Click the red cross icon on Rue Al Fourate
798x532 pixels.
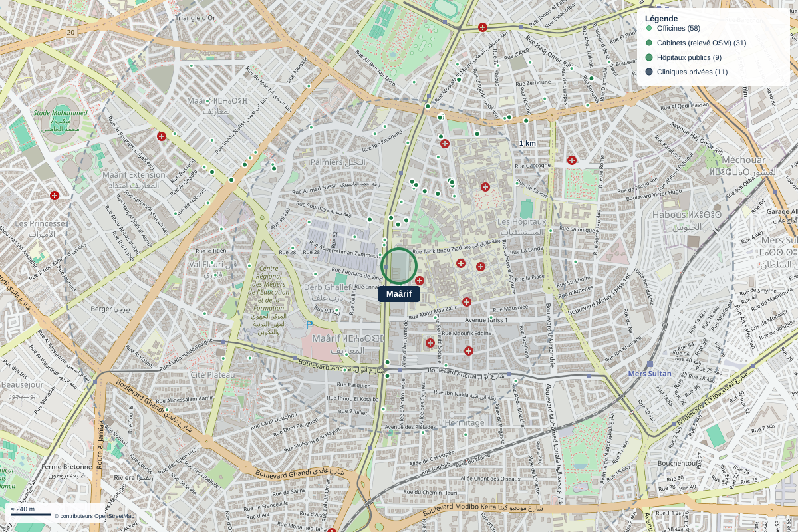click(161, 136)
